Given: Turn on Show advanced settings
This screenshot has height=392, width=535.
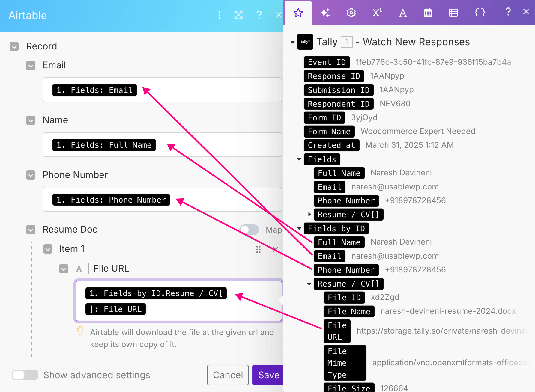Looking at the screenshot, I should pyautogui.click(x=25, y=375).
